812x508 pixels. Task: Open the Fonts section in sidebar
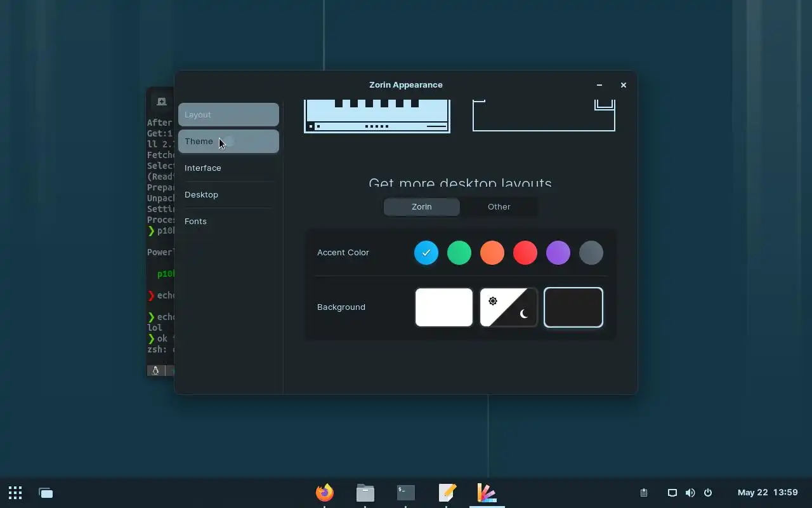click(228, 221)
